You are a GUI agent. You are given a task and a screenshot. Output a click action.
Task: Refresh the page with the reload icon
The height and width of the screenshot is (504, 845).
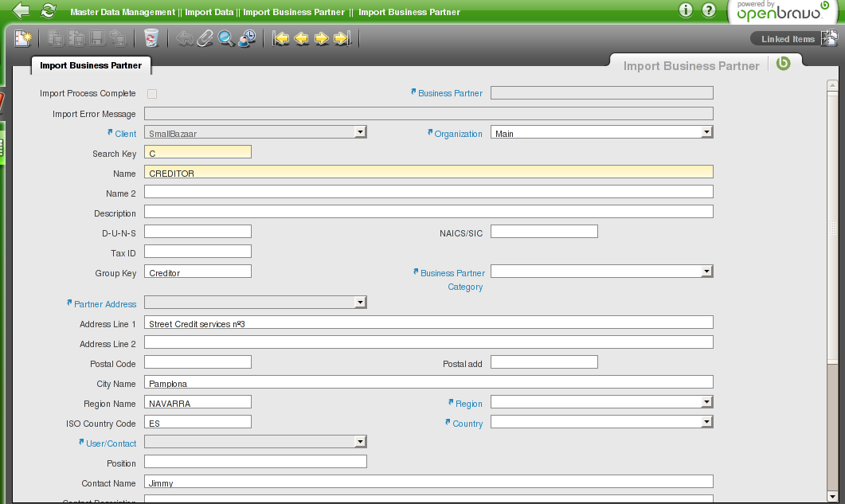pyautogui.click(x=49, y=11)
